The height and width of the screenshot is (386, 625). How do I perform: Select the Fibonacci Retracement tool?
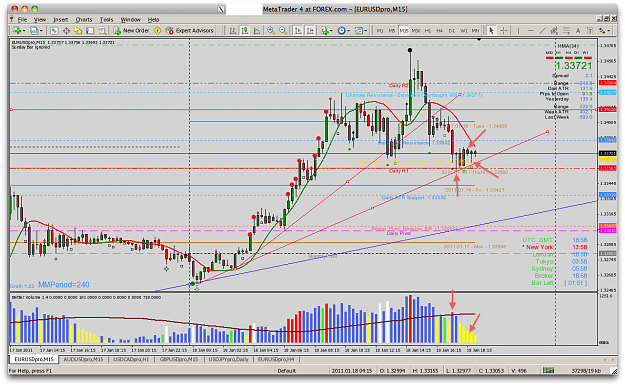pos(566,31)
